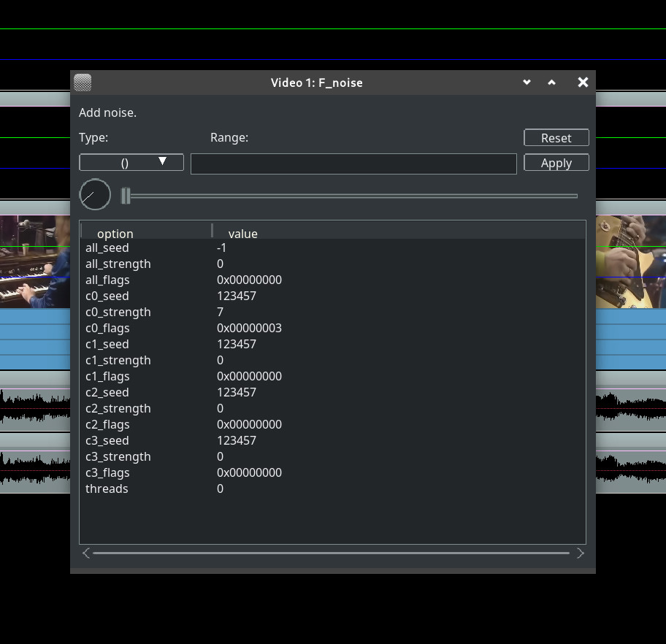Click the F_noise window icon in title bar
The height and width of the screenshot is (644, 666).
[83, 83]
